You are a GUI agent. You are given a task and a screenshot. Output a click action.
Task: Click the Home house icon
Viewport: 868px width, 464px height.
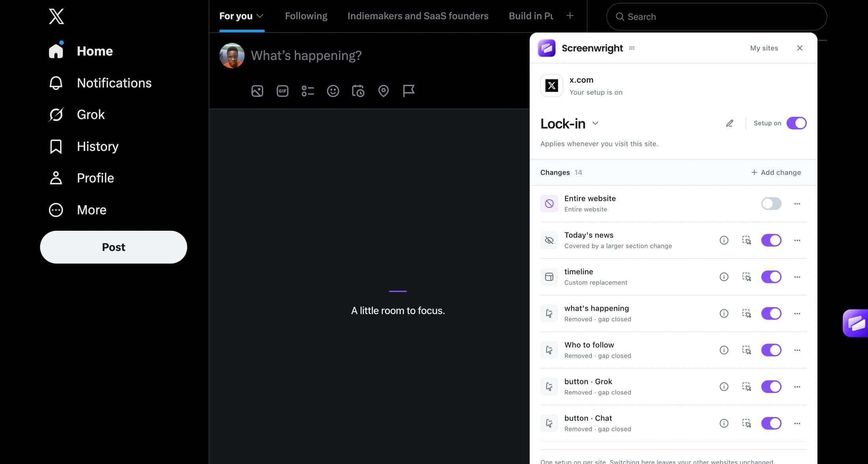(x=56, y=51)
